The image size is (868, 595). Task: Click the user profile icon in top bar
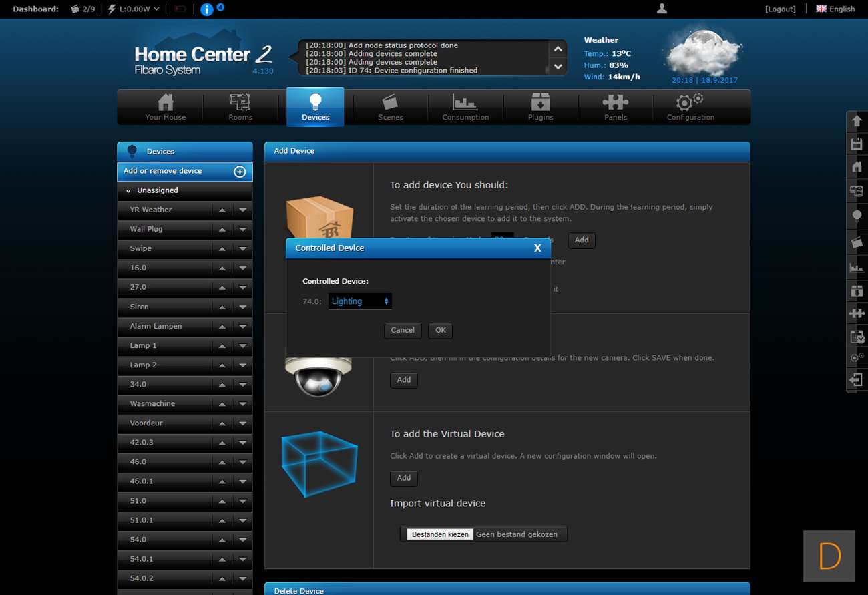tap(662, 9)
